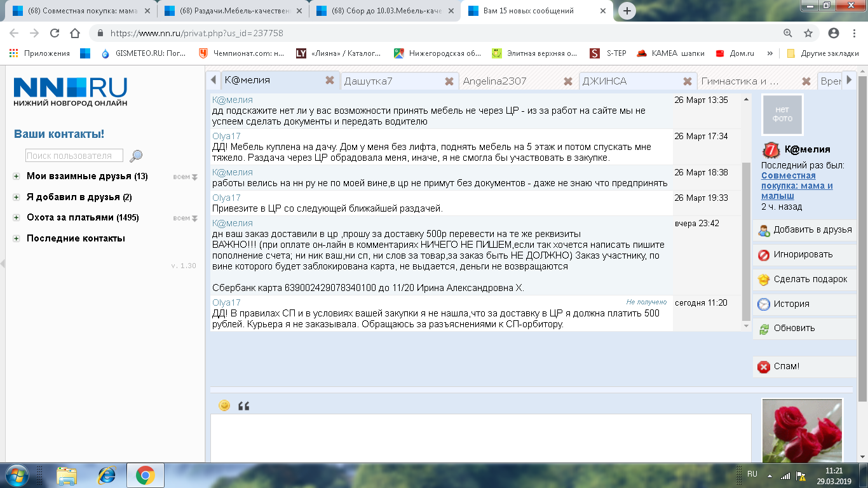This screenshot has width=868, height=488.
Task: Open the 'всем' dropdown for Охота за платьями
Action: [186, 218]
